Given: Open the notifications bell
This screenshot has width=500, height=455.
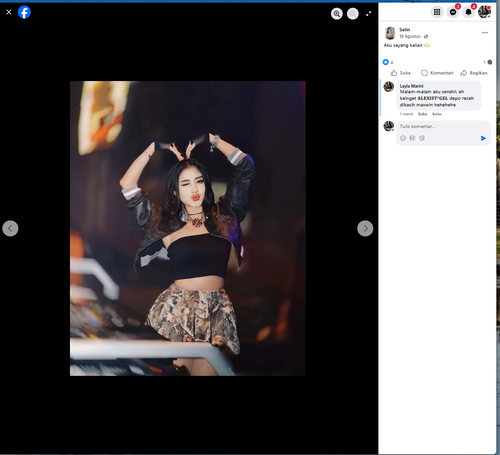Looking at the screenshot, I should tap(468, 12).
